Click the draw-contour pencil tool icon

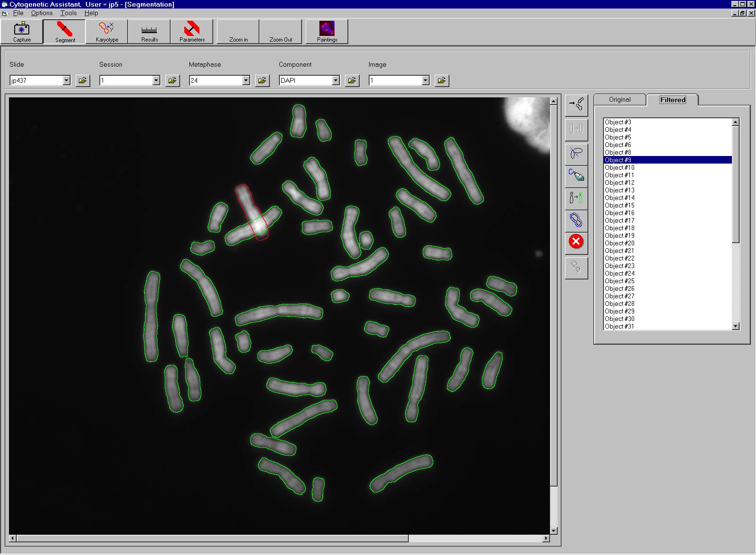point(576,176)
